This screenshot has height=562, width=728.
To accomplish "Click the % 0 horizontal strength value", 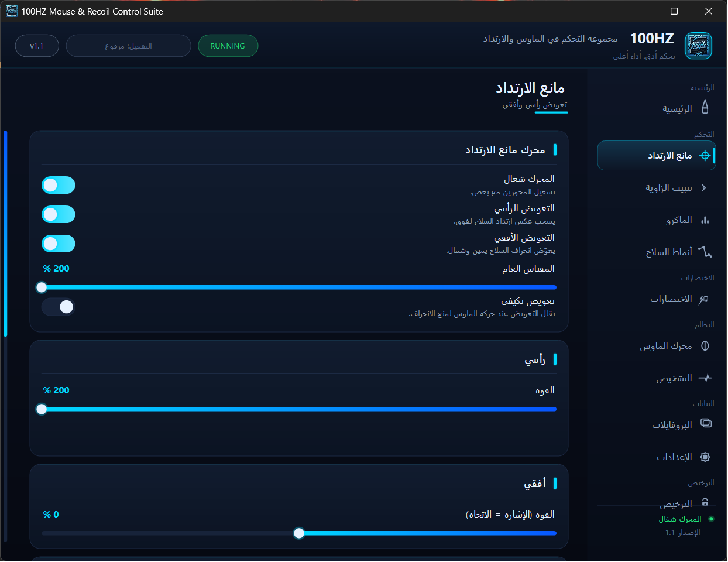I will pyautogui.click(x=51, y=515).
